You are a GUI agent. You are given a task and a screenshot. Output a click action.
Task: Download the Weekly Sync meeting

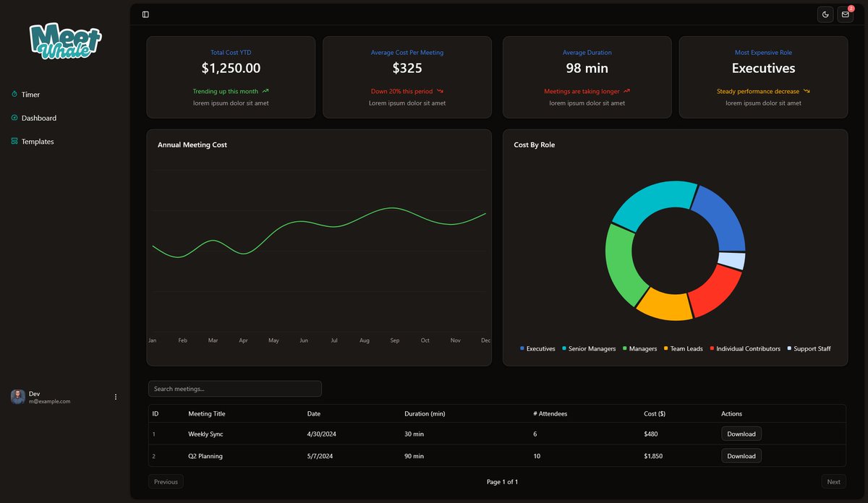click(741, 434)
